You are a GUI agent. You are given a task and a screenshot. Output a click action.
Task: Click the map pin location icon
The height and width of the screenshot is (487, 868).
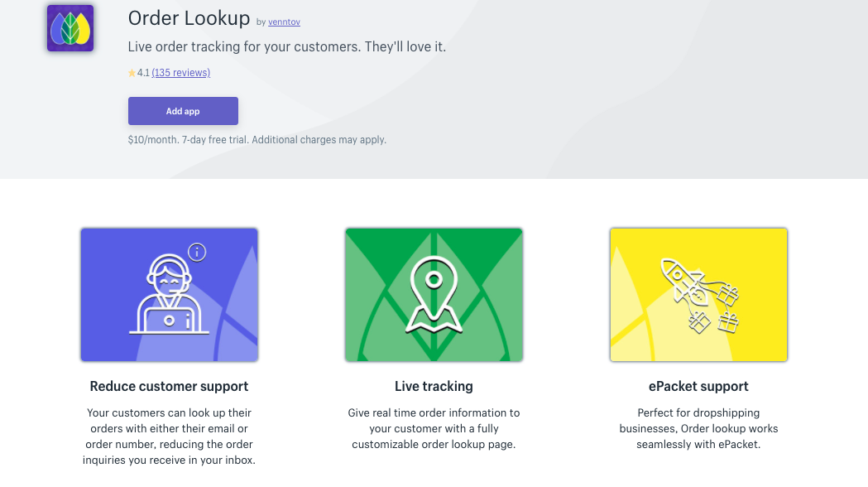[x=434, y=294]
